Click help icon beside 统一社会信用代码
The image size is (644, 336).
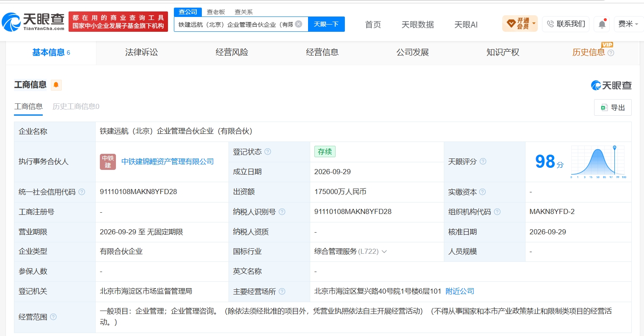tap(82, 192)
